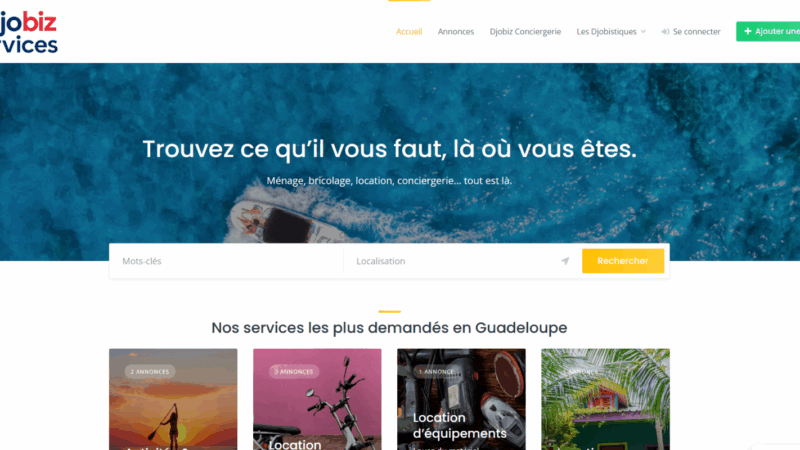Open the Les Djobistiques menu

[x=607, y=32]
